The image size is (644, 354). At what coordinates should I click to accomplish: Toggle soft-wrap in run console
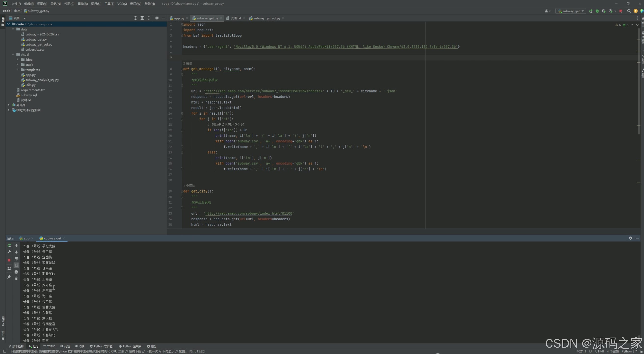[x=16, y=259]
